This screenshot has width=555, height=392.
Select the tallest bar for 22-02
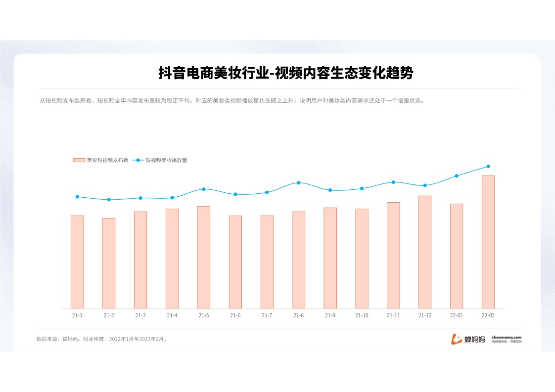(x=488, y=242)
